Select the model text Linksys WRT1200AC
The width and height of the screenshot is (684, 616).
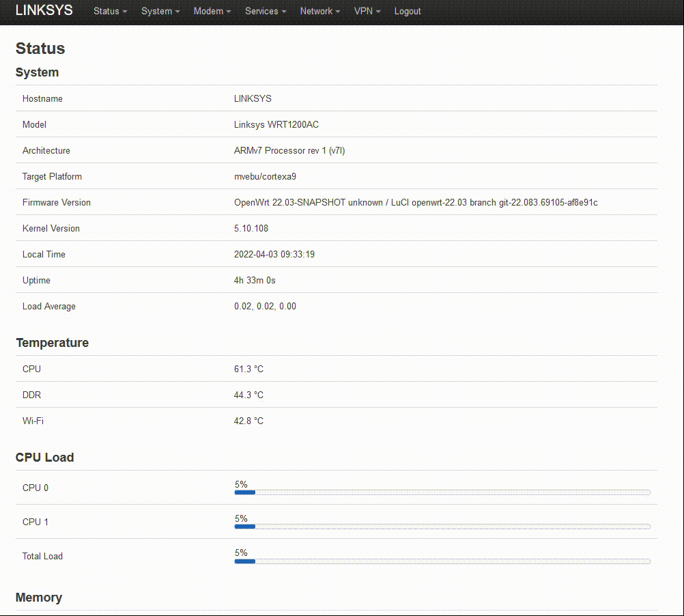point(276,125)
